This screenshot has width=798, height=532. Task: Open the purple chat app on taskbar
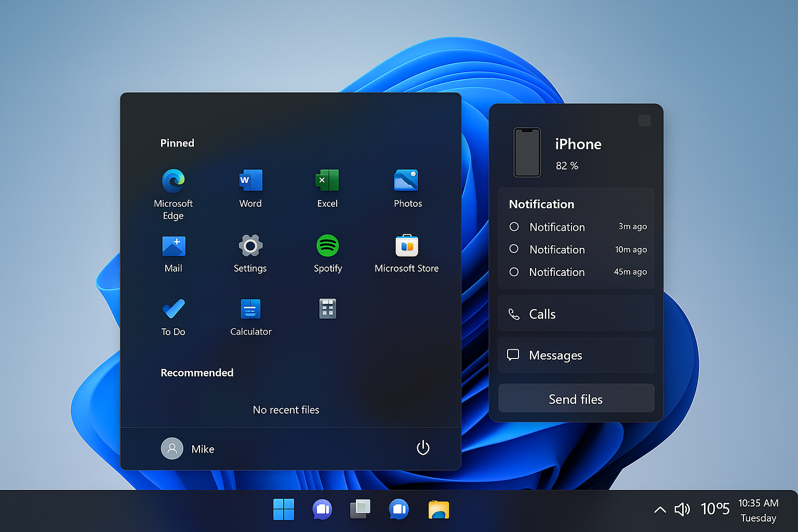[322, 510]
